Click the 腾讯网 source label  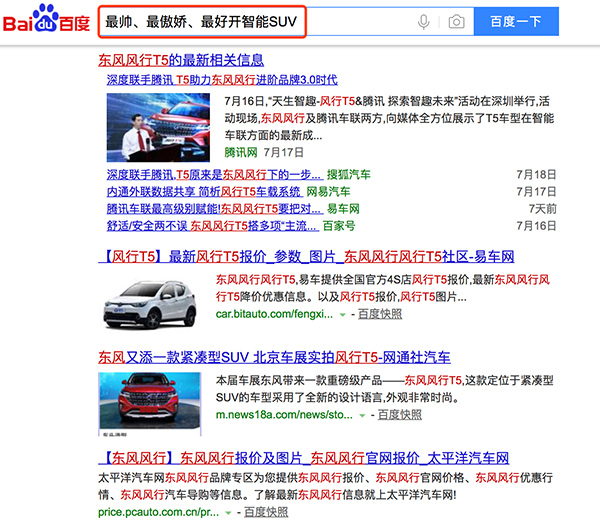point(241,152)
